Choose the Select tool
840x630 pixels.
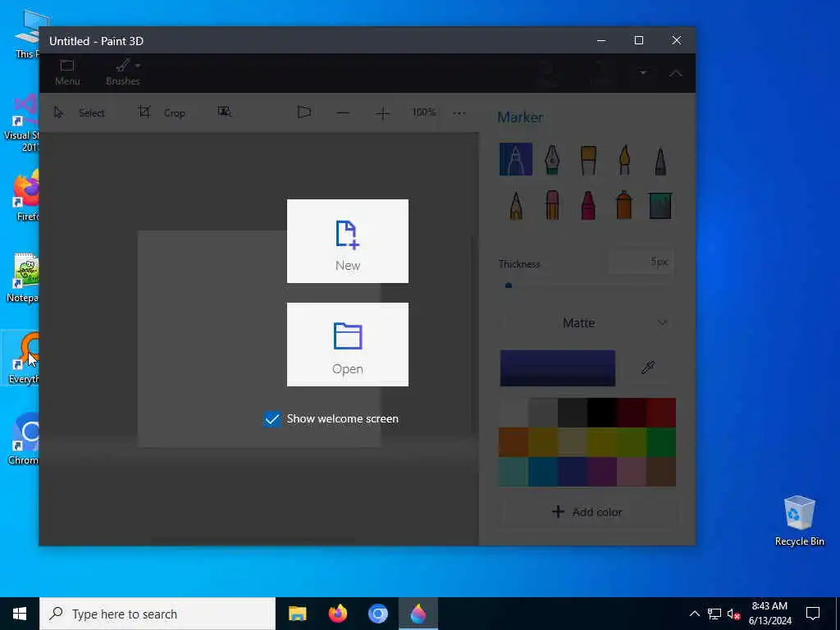pyautogui.click(x=80, y=113)
